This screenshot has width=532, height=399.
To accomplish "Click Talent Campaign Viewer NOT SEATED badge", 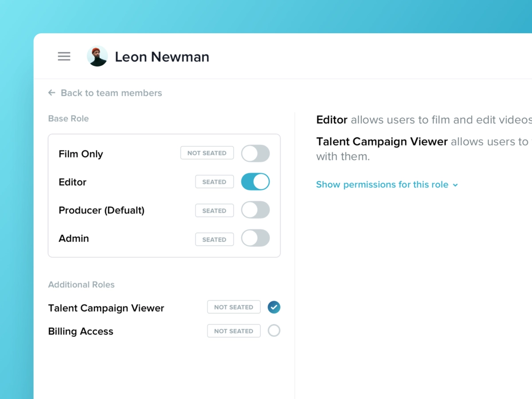I will (x=234, y=307).
